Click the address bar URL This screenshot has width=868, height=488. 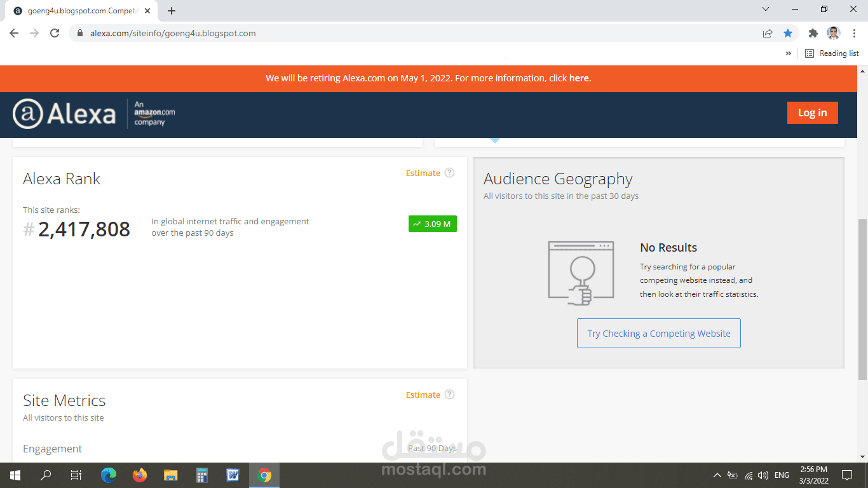tap(173, 33)
